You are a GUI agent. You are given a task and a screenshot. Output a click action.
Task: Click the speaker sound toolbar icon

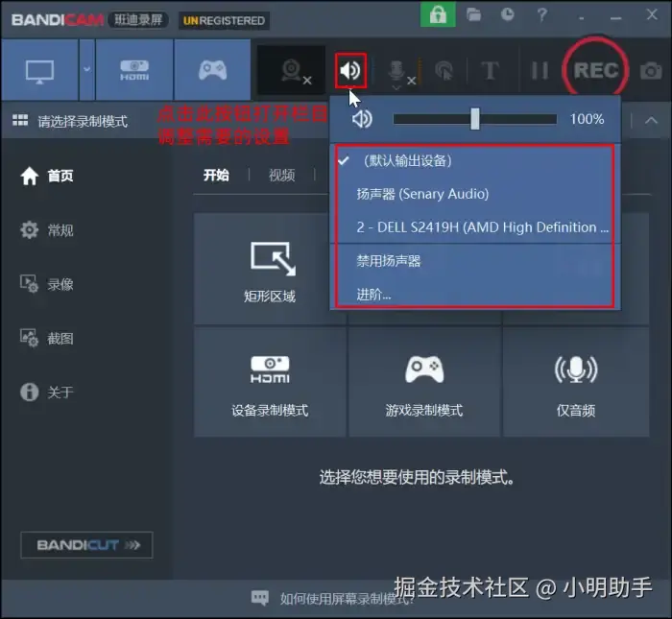(350, 71)
